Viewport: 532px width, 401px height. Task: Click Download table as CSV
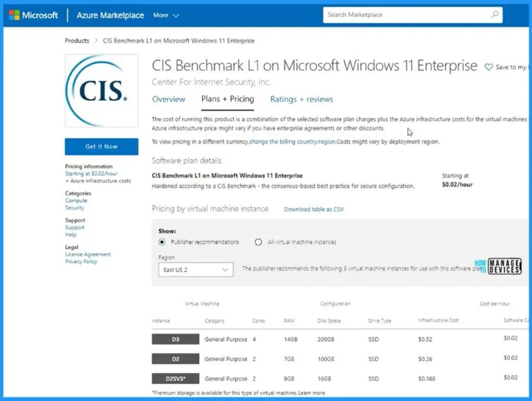(314, 210)
